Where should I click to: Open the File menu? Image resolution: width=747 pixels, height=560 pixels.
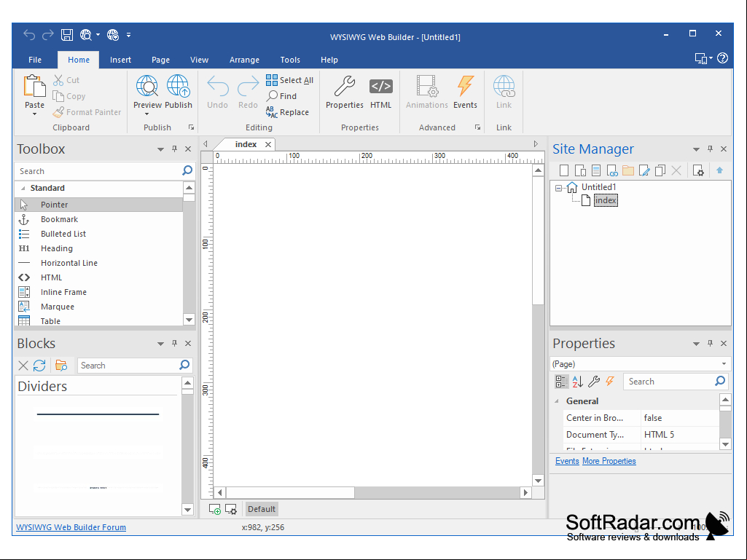pos(35,60)
